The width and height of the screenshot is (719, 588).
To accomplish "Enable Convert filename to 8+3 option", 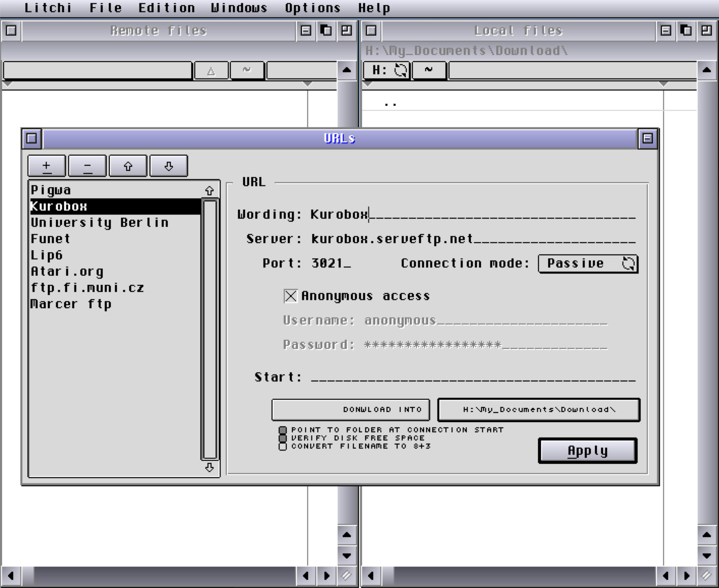I will coord(283,447).
